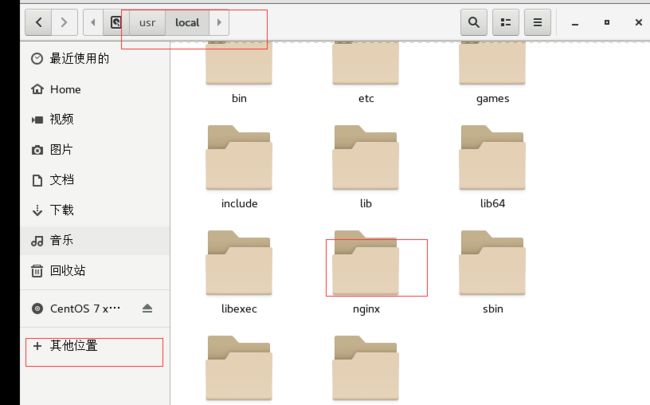Open Home in the sidebar
Viewport: 650px width, 405px height.
point(95,89)
